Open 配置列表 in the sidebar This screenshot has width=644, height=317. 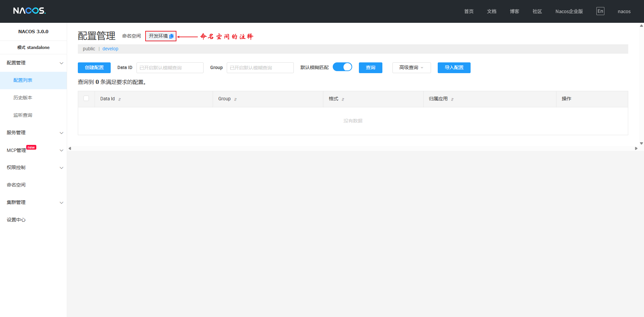tap(34, 80)
